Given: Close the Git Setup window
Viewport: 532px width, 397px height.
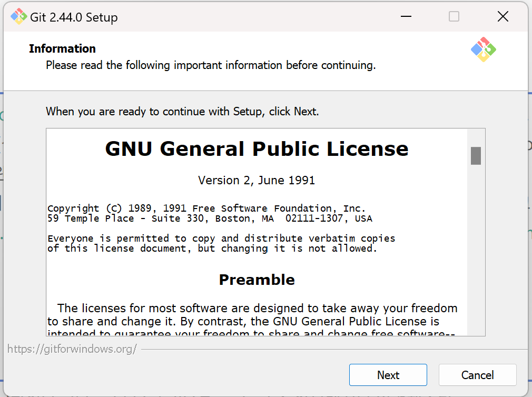Looking at the screenshot, I should click(x=503, y=16).
